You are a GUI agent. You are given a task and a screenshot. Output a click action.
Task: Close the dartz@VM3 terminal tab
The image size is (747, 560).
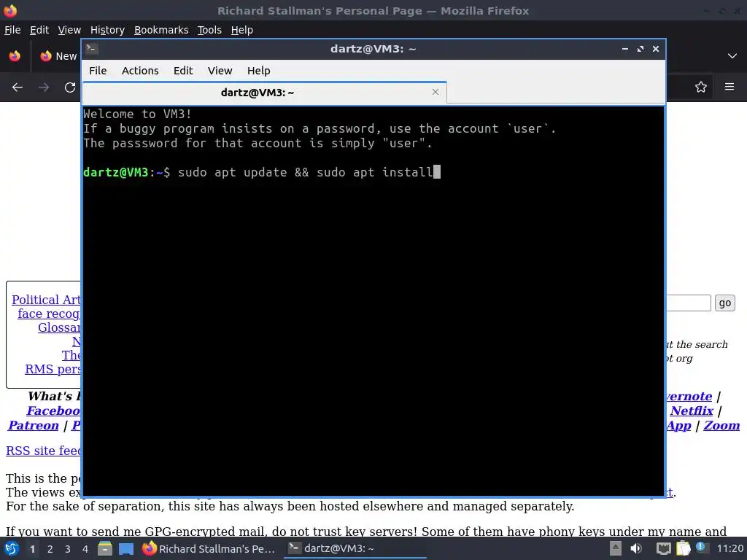[x=435, y=92]
